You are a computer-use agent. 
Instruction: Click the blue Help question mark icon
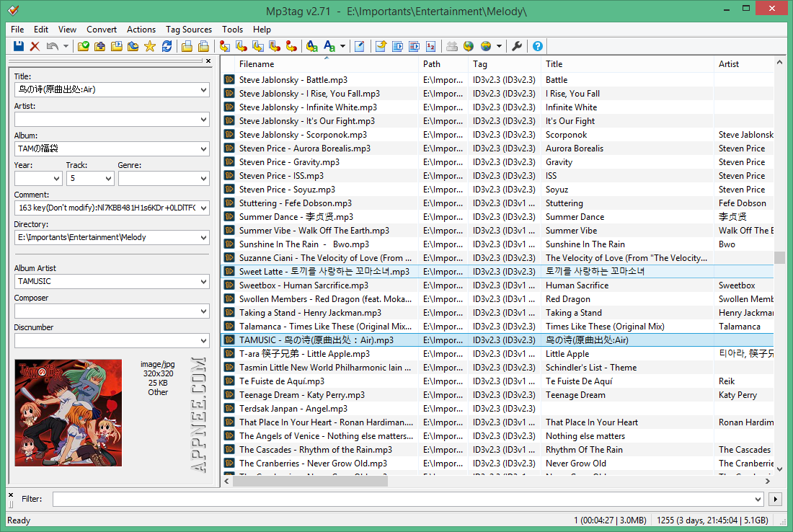click(x=538, y=46)
